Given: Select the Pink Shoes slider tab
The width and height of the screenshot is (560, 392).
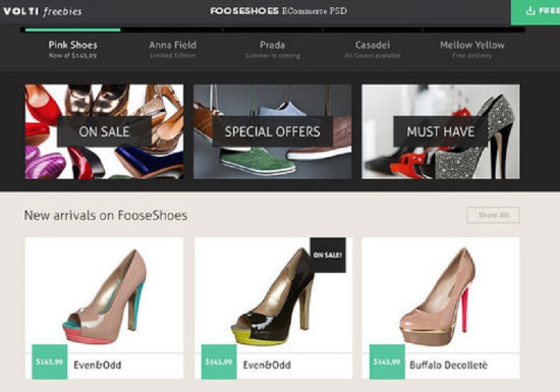Looking at the screenshot, I should [x=73, y=49].
